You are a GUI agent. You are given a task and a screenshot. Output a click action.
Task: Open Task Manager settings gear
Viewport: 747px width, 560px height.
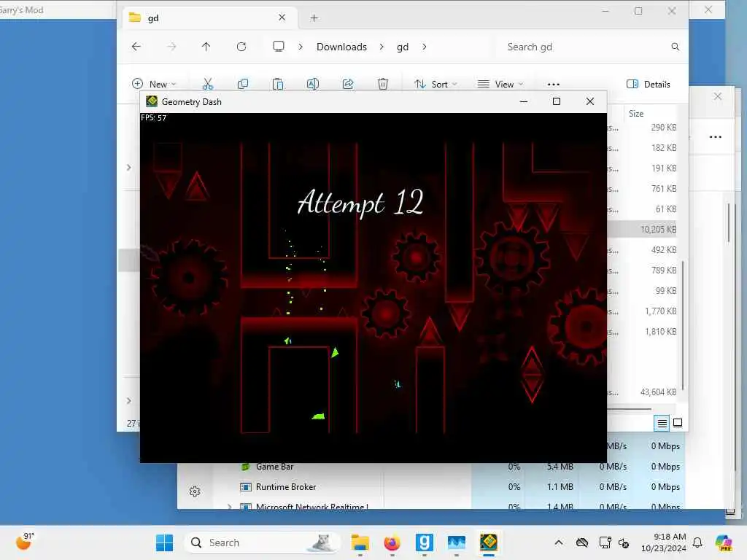pyautogui.click(x=195, y=491)
